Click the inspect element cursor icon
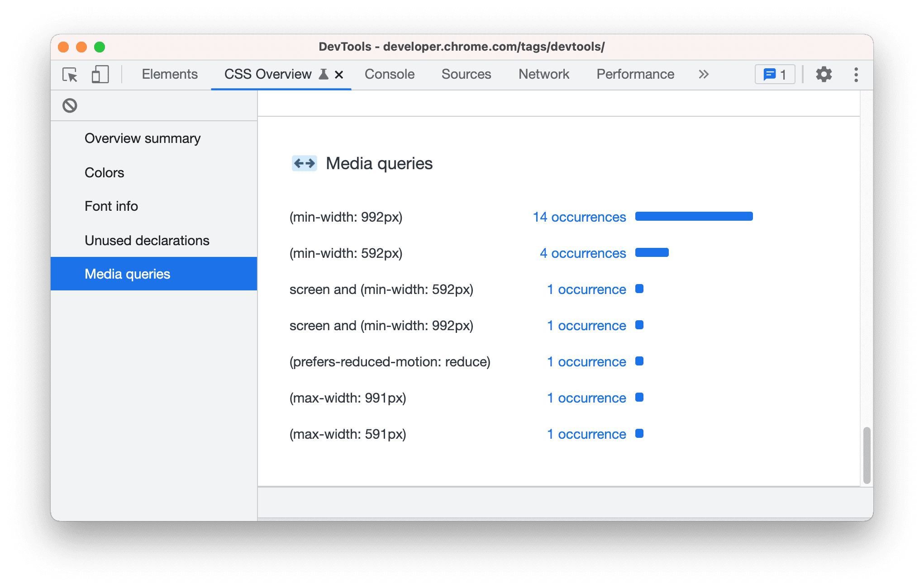This screenshot has width=924, height=588. 69,75
